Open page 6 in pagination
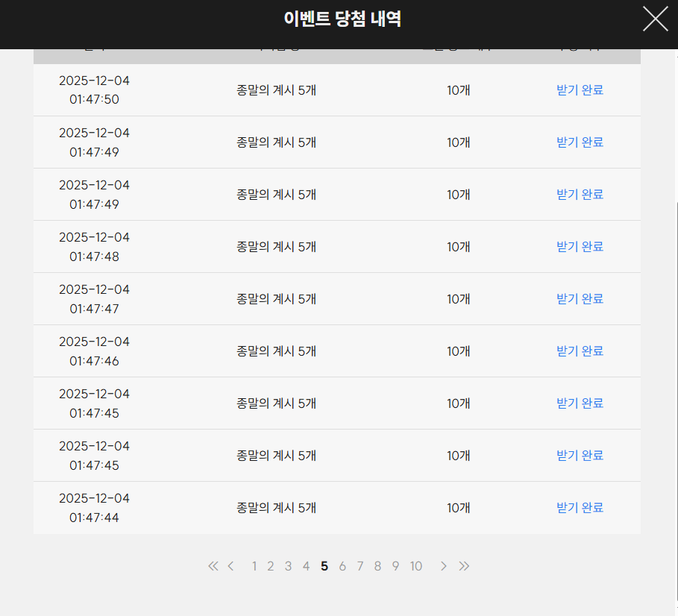 (342, 566)
